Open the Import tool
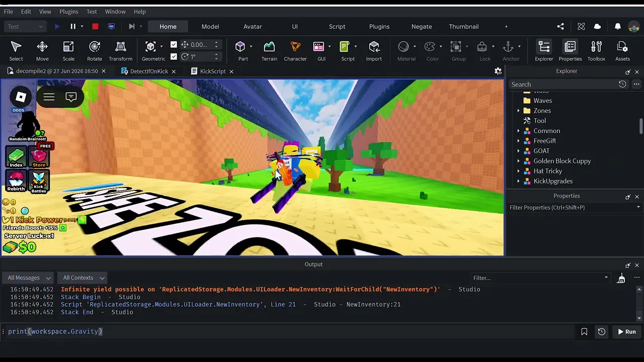 (x=374, y=51)
